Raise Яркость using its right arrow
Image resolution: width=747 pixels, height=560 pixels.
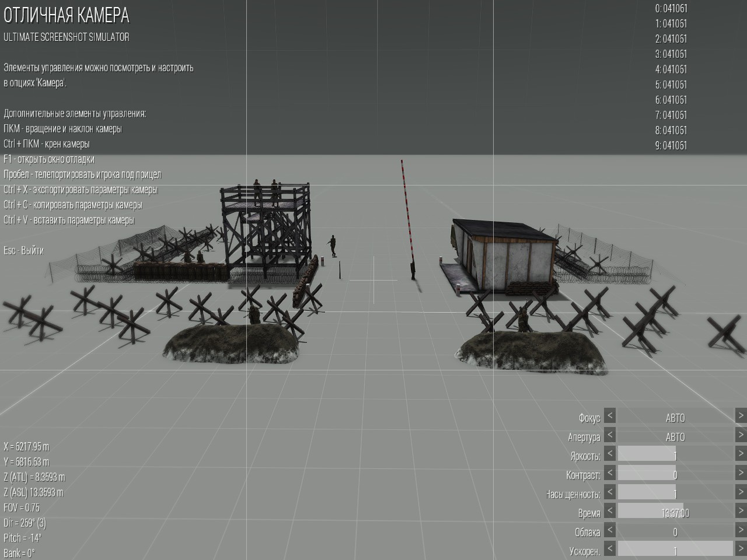click(741, 454)
